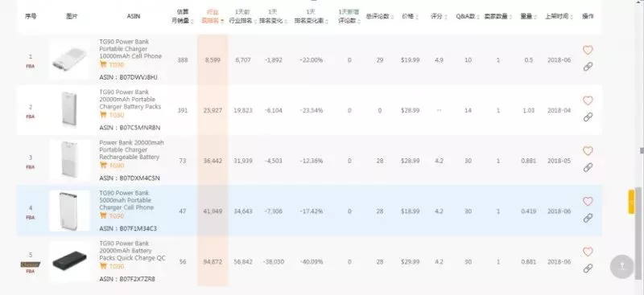Favorite the 10000mAh power bank with heart icon
The height and width of the screenshot is (295, 644).
[x=588, y=50]
